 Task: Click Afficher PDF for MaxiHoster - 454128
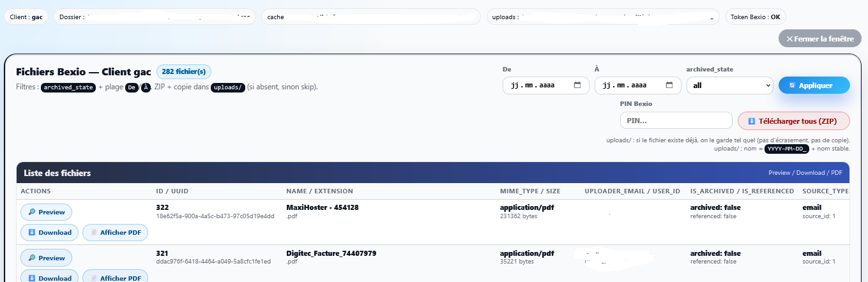115,232
